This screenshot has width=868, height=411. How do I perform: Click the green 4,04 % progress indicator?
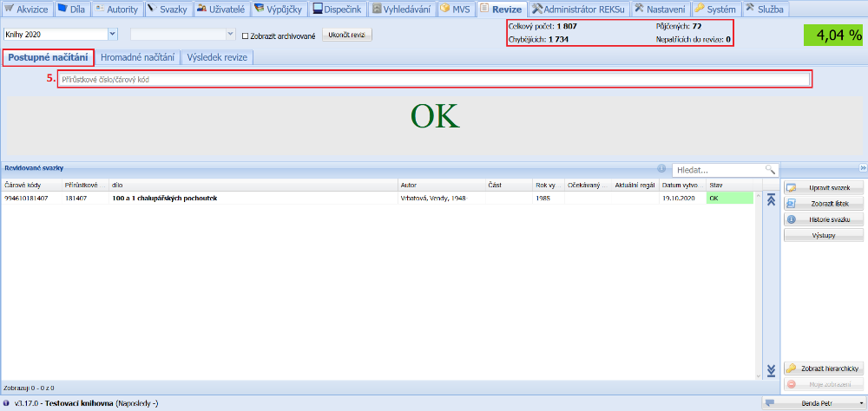click(x=833, y=36)
